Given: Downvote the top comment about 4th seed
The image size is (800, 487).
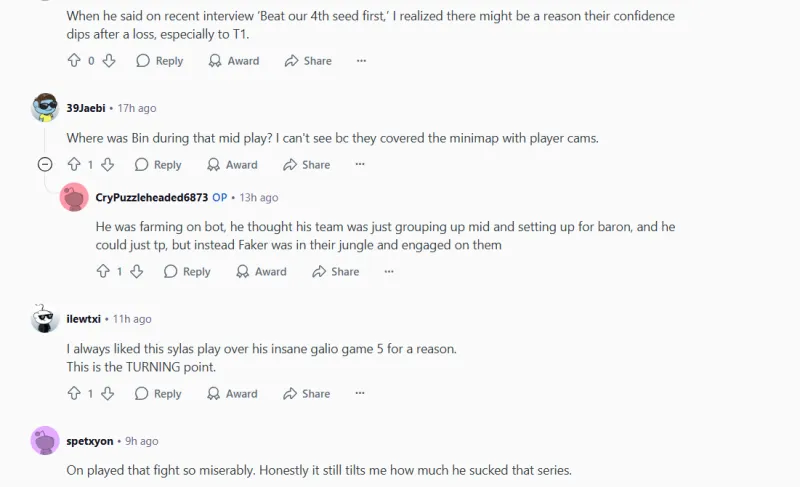Looking at the screenshot, I should 109,61.
